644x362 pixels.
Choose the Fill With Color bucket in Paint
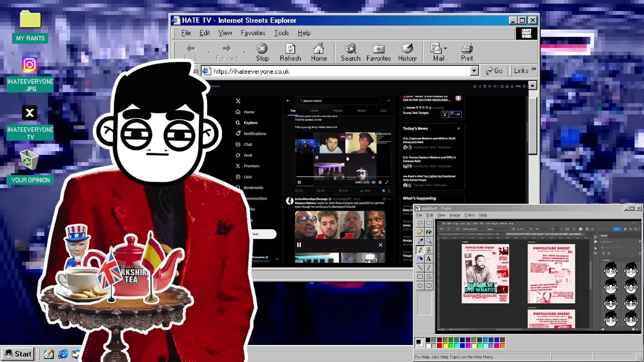click(429, 232)
